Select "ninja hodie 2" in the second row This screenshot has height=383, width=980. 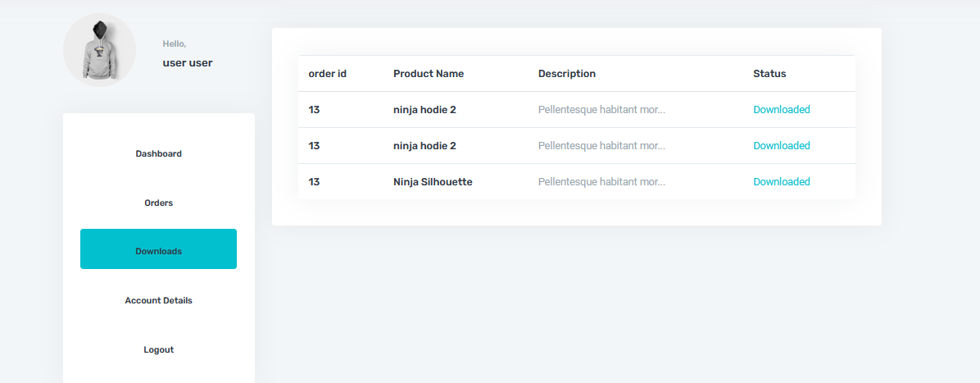tap(424, 146)
